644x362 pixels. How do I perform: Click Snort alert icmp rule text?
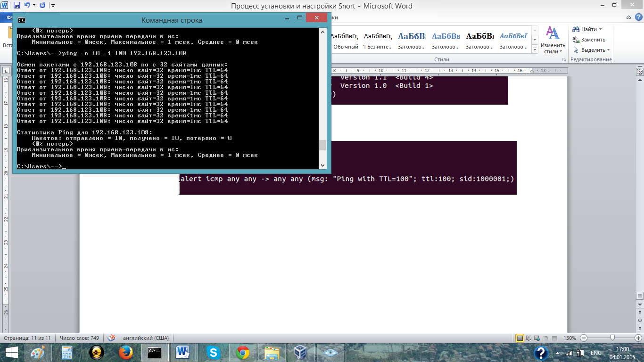click(347, 179)
